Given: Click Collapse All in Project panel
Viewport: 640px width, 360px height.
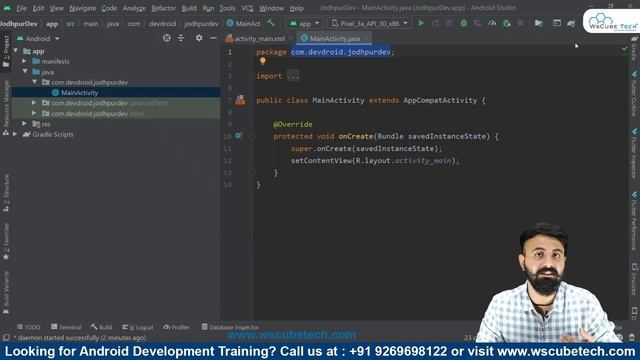Looking at the screenshot, I should (181, 38).
